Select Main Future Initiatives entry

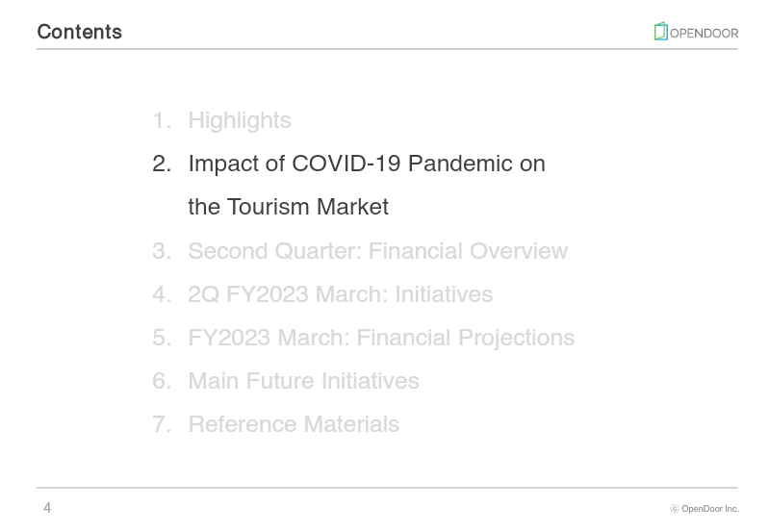point(303,381)
